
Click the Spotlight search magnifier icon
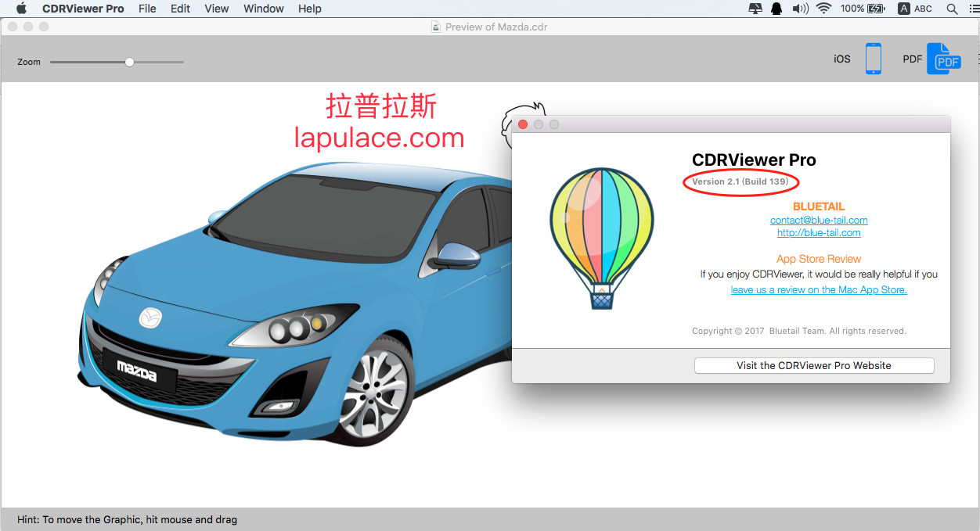point(952,9)
